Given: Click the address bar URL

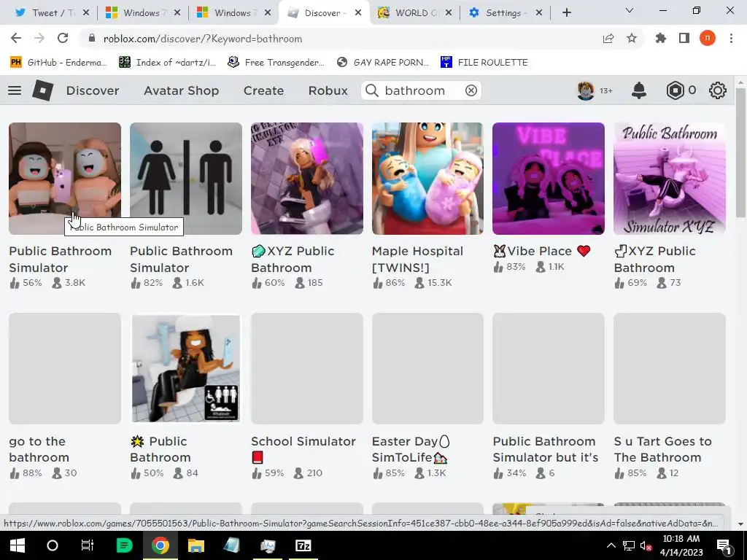Looking at the screenshot, I should tap(203, 39).
